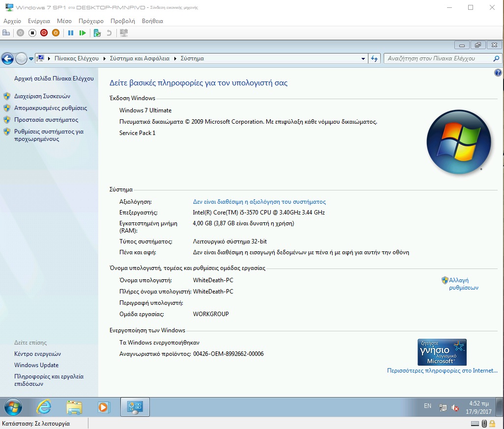The height and width of the screenshot is (429, 504).
Task: Create a checkpoint of the VM
Action: coord(97,33)
